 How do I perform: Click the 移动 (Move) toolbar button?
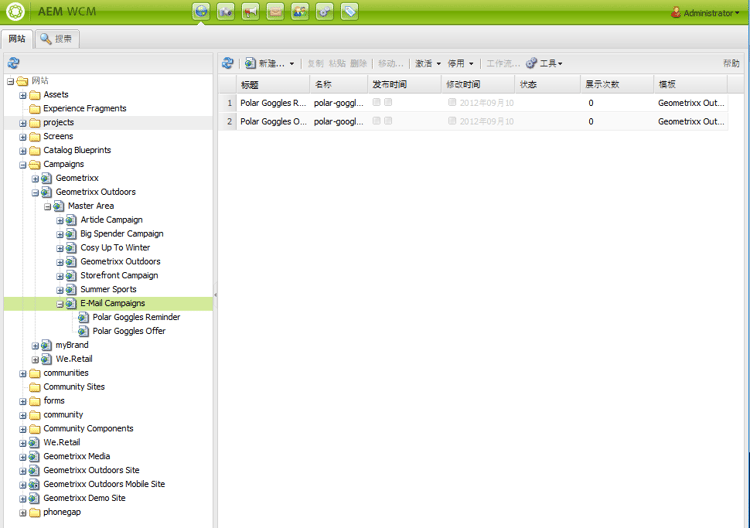click(391, 64)
